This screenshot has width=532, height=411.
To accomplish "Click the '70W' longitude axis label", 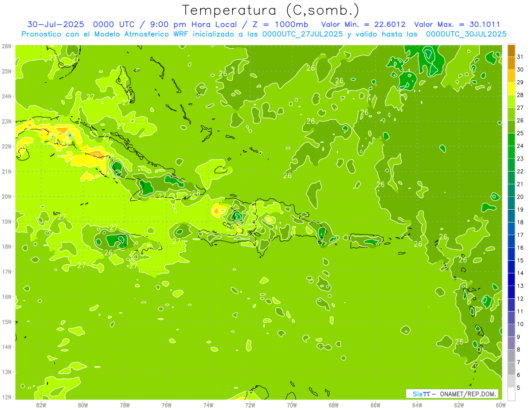I will (x=292, y=405).
